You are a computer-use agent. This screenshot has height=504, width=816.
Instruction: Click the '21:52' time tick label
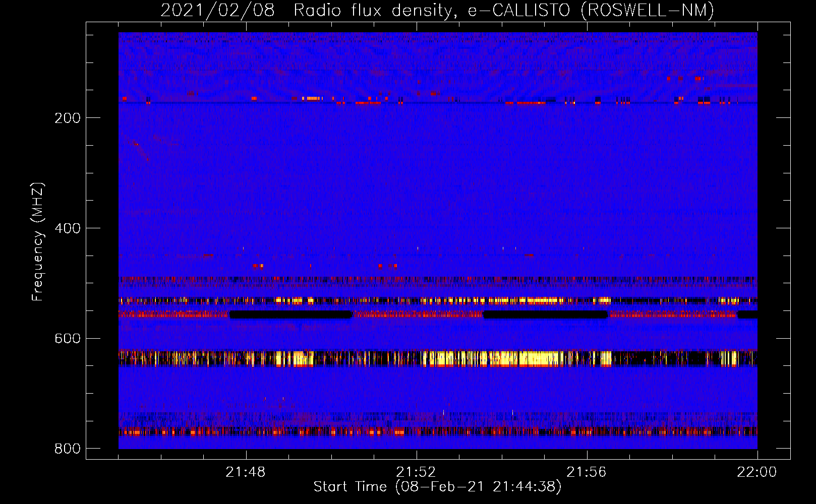416,472
